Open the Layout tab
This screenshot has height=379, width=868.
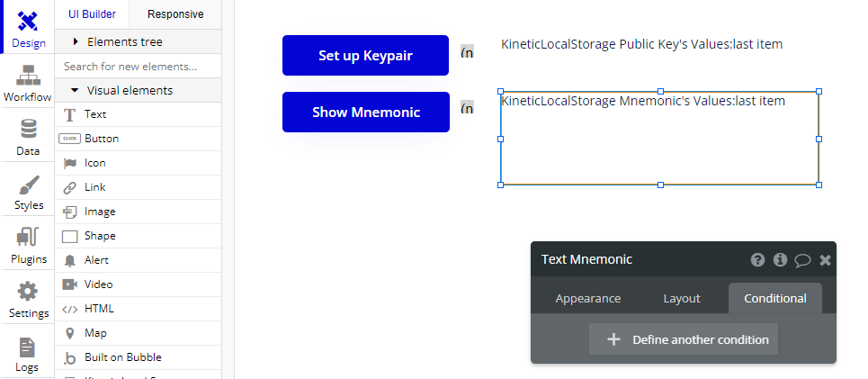click(682, 298)
